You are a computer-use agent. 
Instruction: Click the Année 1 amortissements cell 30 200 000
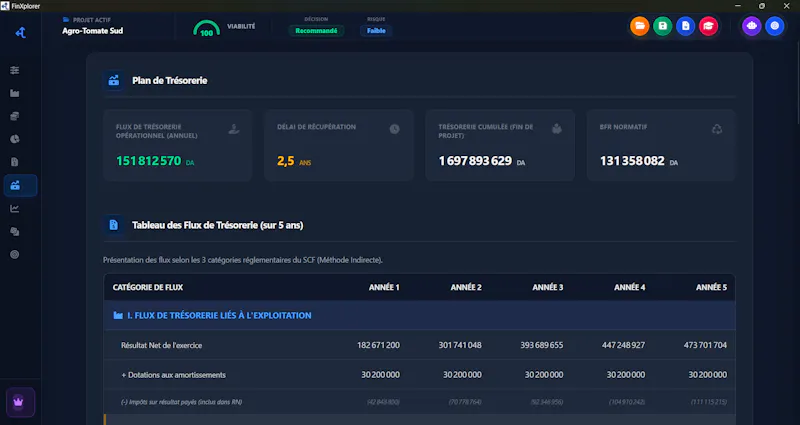381,375
